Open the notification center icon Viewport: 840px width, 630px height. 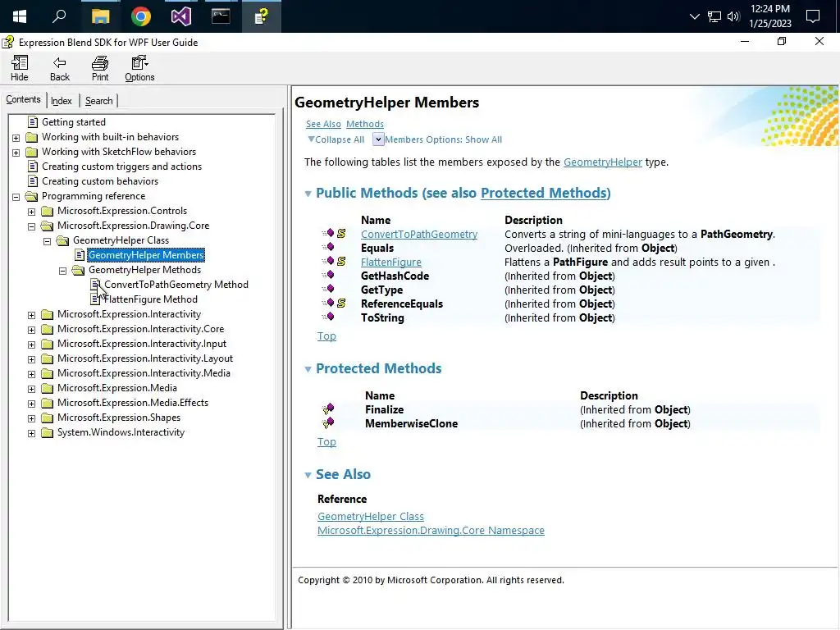[813, 16]
